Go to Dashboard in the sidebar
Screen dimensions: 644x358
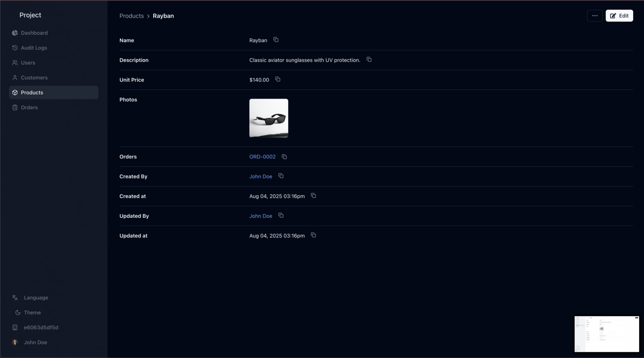coord(54,33)
